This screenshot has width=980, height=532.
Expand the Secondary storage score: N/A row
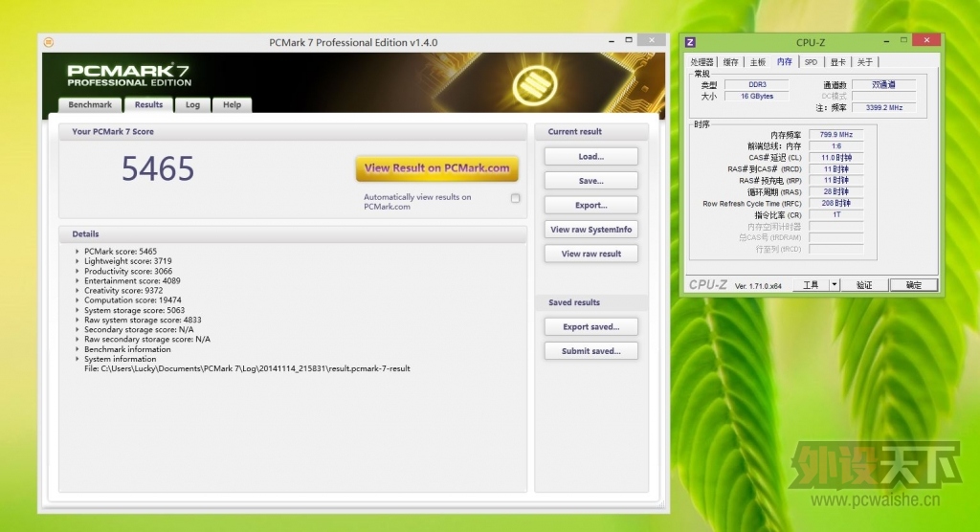[x=78, y=329]
